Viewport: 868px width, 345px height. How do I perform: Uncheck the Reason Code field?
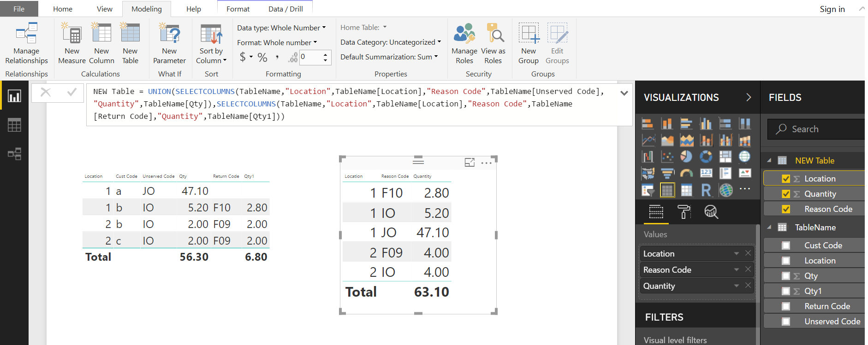coord(786,209)
